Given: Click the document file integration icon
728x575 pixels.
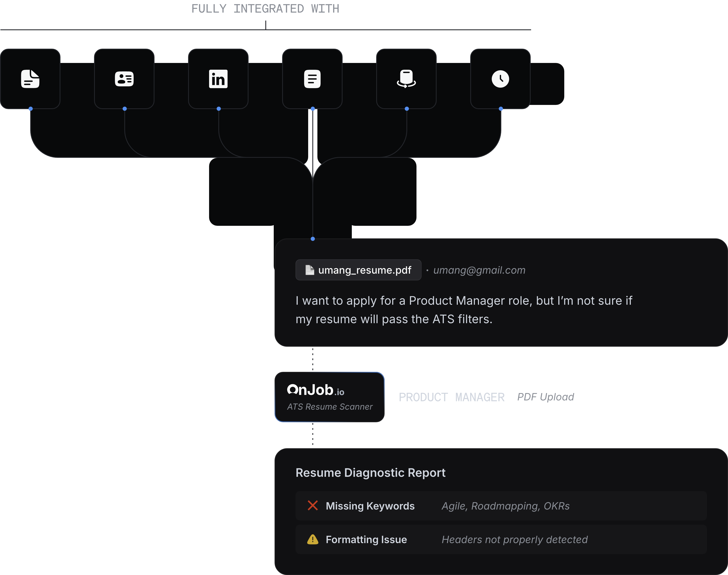Looking at the screenshot, I should pos(30,79).
